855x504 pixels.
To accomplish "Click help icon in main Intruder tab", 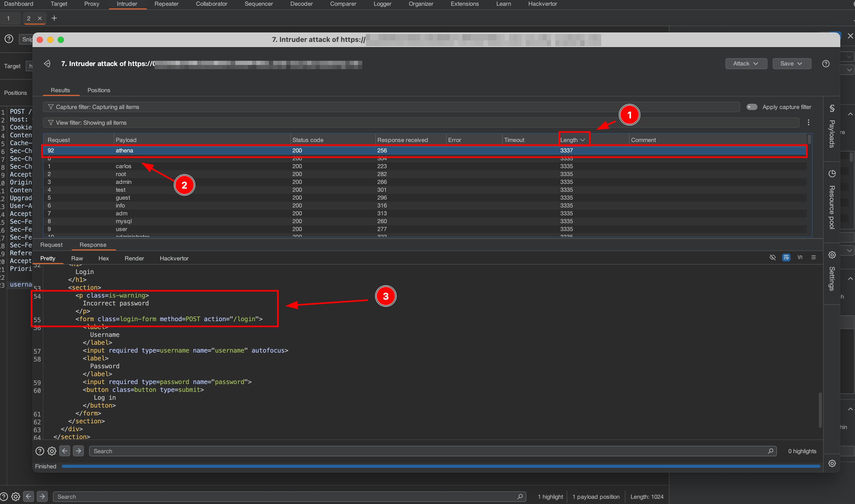I will click(9, 39).
